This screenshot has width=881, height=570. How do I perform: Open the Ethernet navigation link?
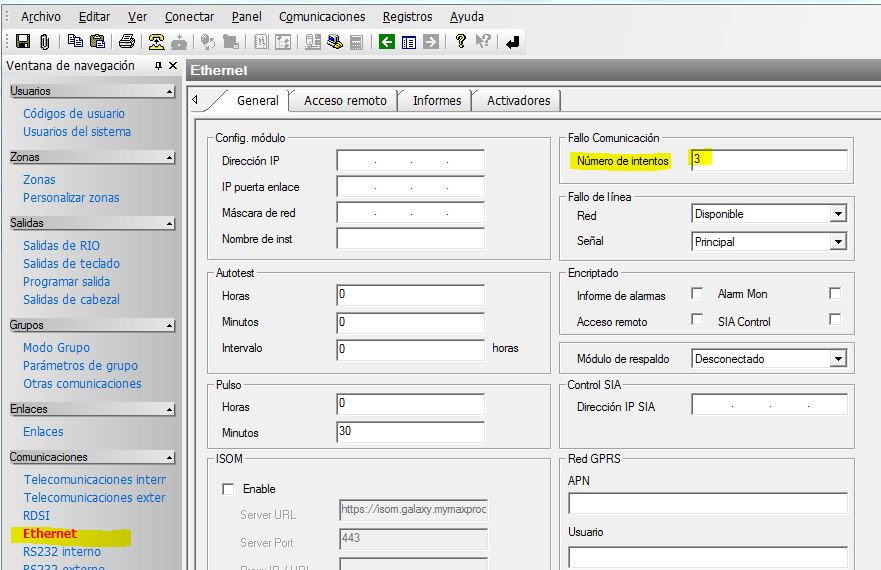click(49, 533)
